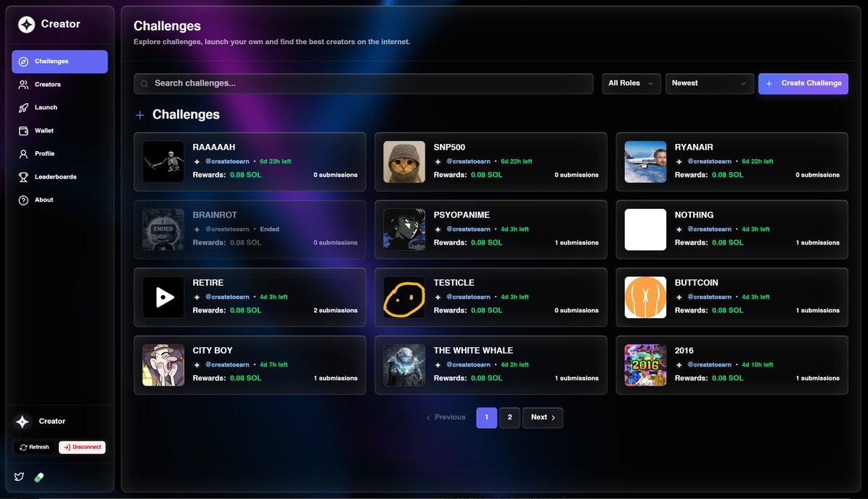Click the Launch rocket icon
Screen dimensions: 868x499
[22, 107]
